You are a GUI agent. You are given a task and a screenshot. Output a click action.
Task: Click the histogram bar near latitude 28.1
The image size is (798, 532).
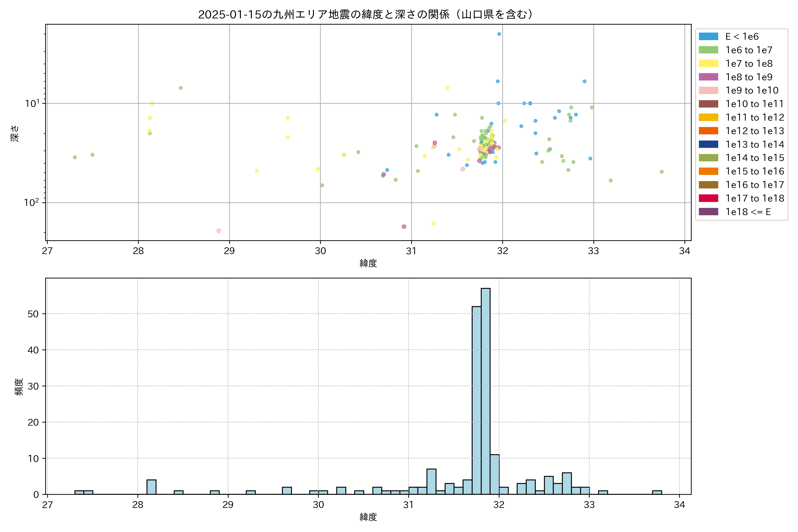point(151,487)
